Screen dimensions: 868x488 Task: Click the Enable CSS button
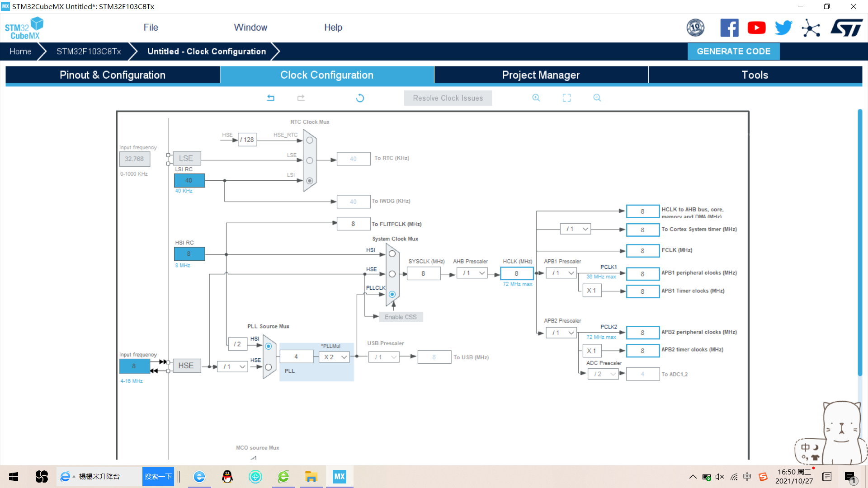401,317
